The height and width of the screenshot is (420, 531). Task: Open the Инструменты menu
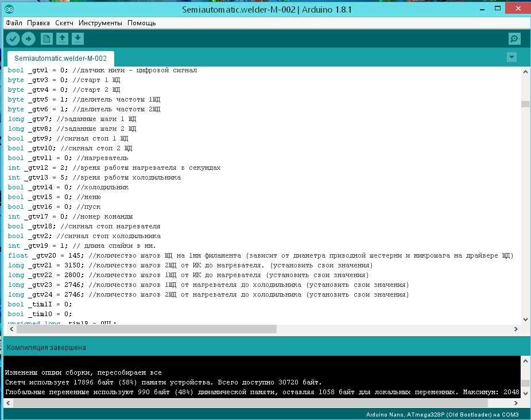tap(100, 23)
